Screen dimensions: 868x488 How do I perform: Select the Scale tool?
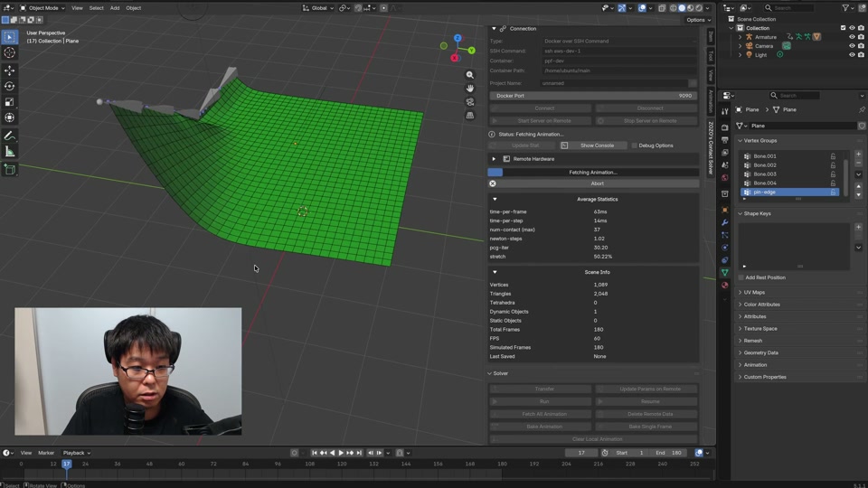coord(9,102)
